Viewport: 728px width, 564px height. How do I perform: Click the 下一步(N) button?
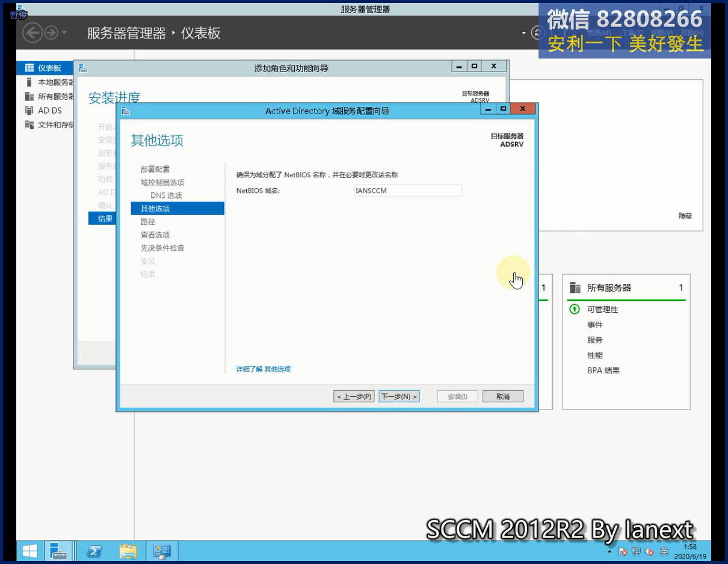click(x=399, y=396)
